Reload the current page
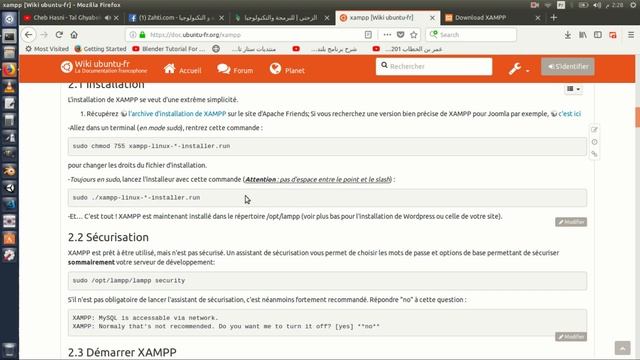The height and width of the screenshot is (360, 640). pyautogui.click(x=59, y=35)
